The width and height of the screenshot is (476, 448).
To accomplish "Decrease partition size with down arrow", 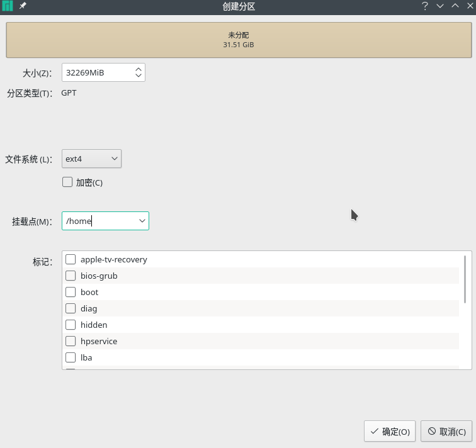I will [139, 75].
